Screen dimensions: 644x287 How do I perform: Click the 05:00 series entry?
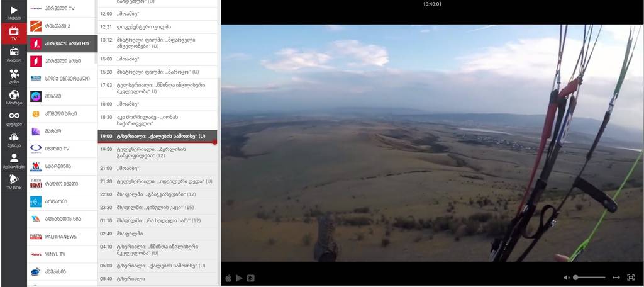[x=158, y=266]
